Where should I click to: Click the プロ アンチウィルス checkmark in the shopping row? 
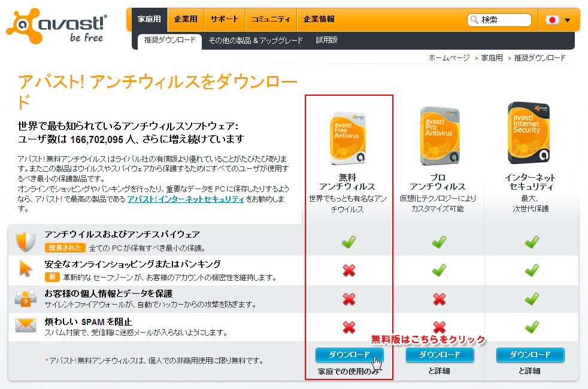(x=439, y=270)
